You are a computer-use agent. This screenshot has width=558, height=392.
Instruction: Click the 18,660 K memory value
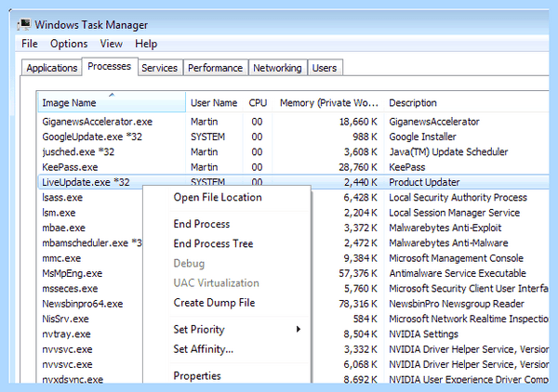(358, 122)
